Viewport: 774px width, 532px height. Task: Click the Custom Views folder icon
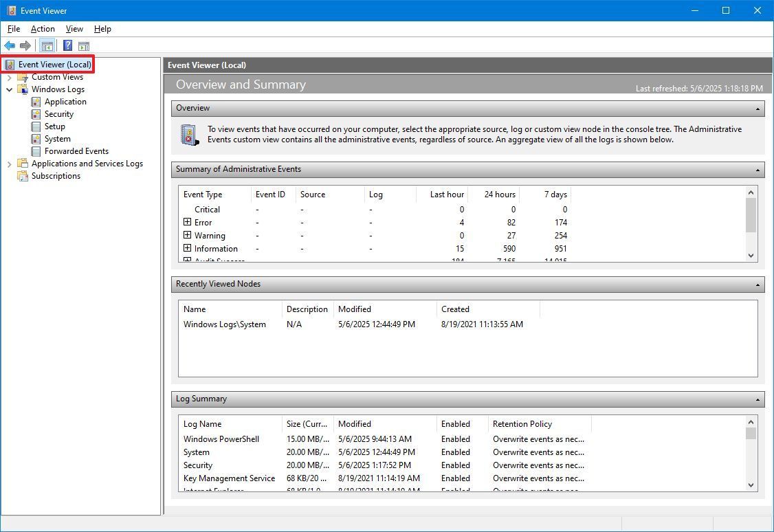pos(23,76)
